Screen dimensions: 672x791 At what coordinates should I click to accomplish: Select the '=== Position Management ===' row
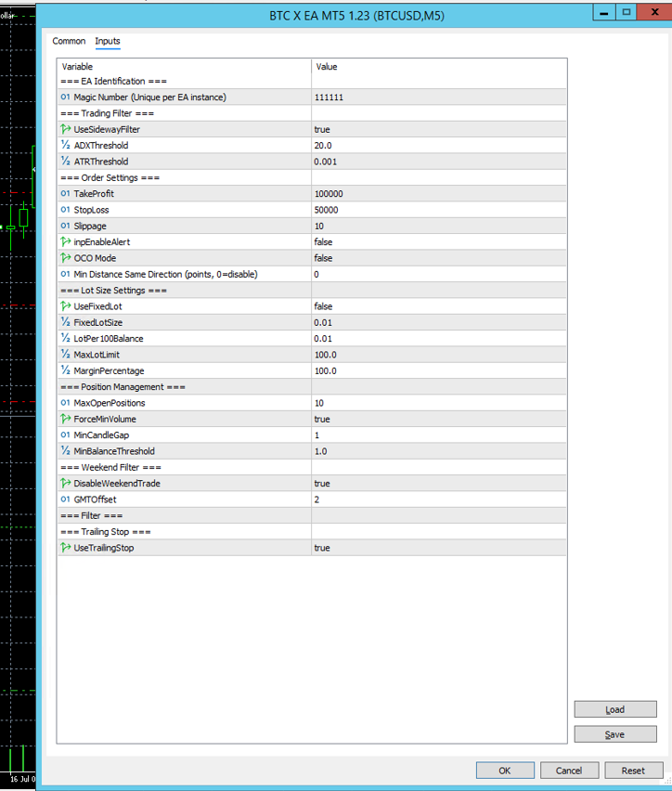pos(312,387)
